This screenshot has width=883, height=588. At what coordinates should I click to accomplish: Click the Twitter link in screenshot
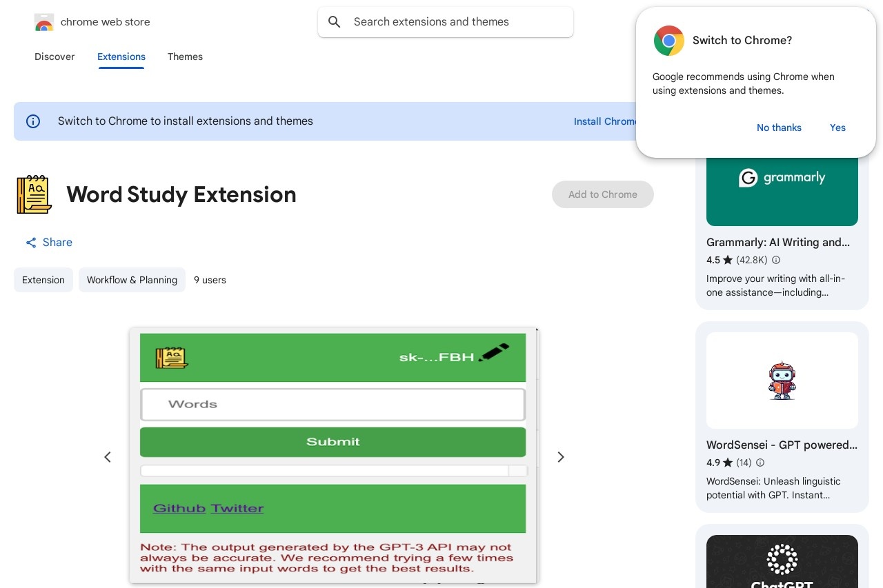pyautogui.click(x=237, y=509)
